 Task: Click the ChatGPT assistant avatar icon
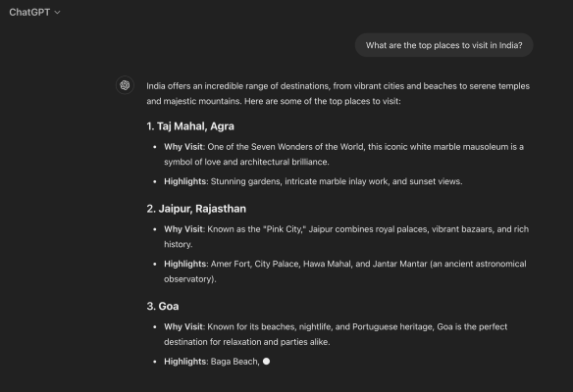(x=125, y=85)
